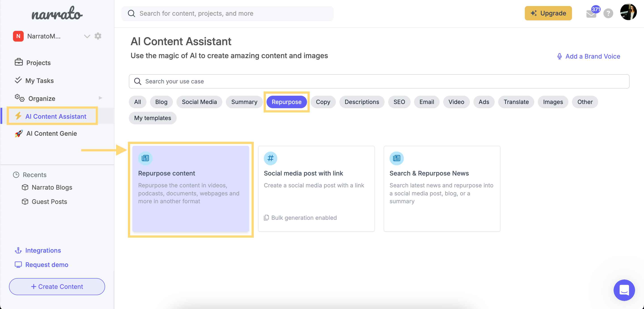644x309 pixels.
Task: Select the Images filter tab
Action: [553, 102]
